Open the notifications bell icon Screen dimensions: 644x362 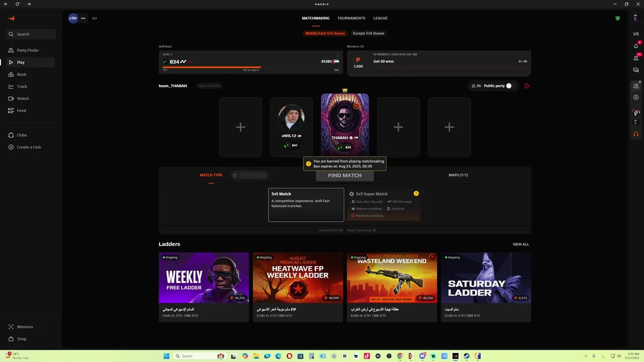click(x=636, y=46)
